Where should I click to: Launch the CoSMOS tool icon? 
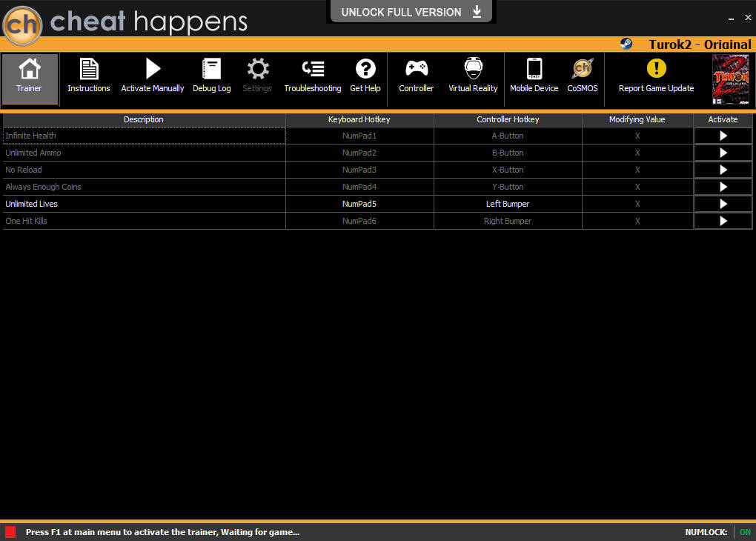pos(583,68)
